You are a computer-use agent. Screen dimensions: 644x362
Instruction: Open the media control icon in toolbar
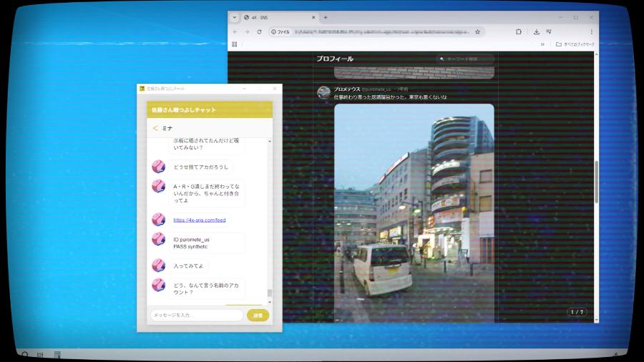click(x=549, y=32)
